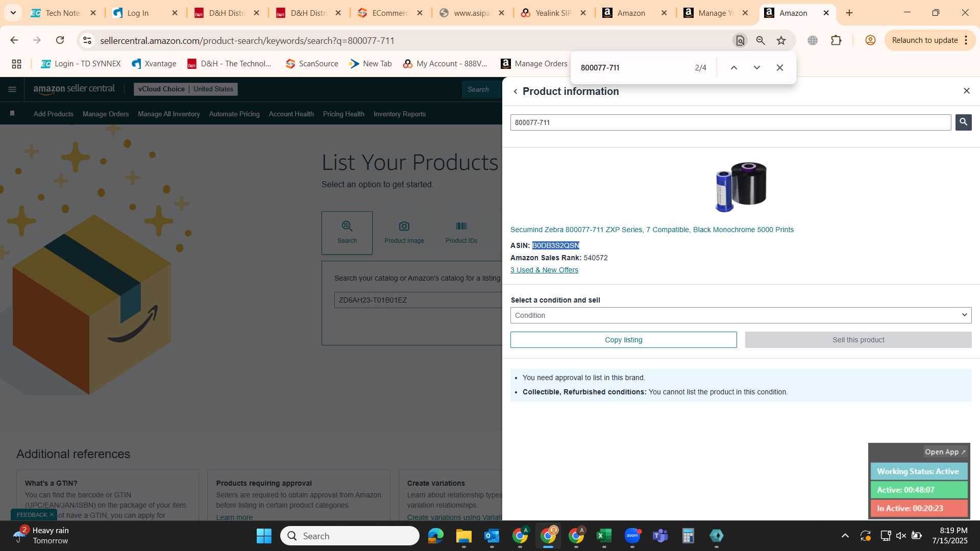The width and height of the screenshot is (980, 551).
Task: Open a new browser tab
Action: tap(849, 13)
